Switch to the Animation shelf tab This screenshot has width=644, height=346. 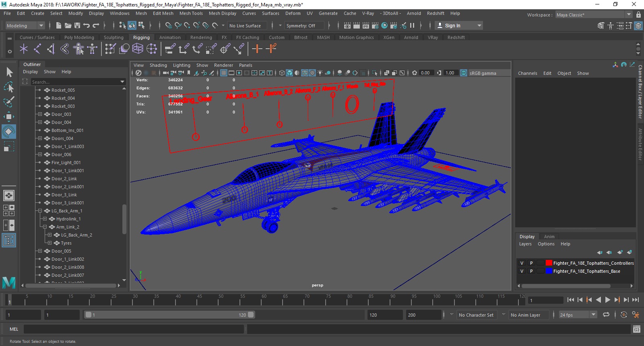[170, 37]
